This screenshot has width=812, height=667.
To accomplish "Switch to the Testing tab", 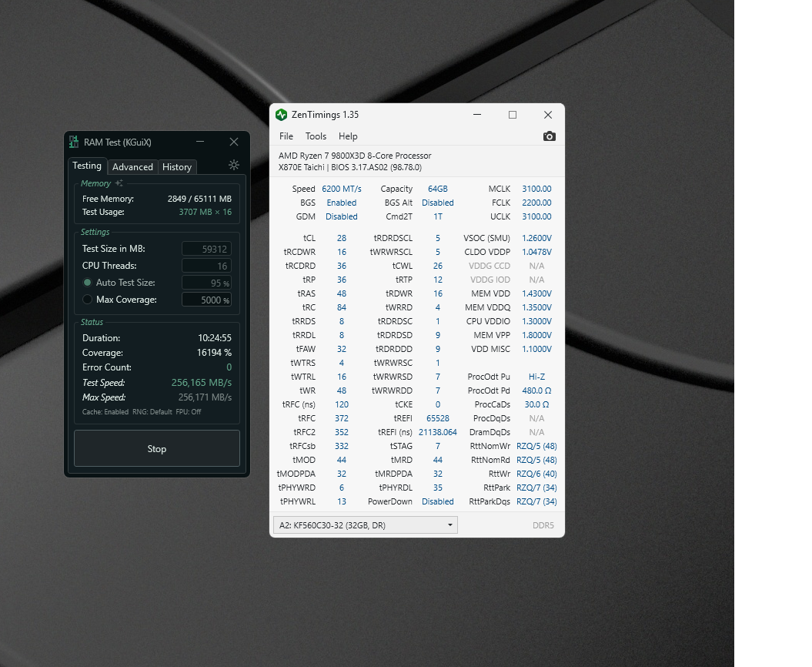I will [x=87, y=166].
